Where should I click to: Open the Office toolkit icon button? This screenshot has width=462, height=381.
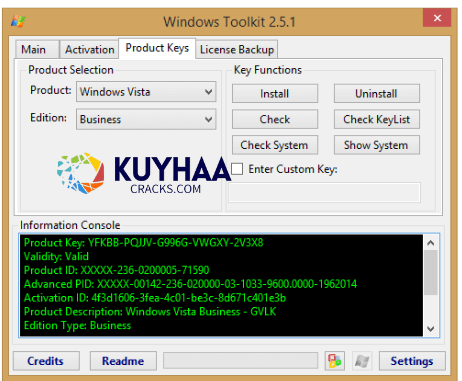[x=335, y=361]
